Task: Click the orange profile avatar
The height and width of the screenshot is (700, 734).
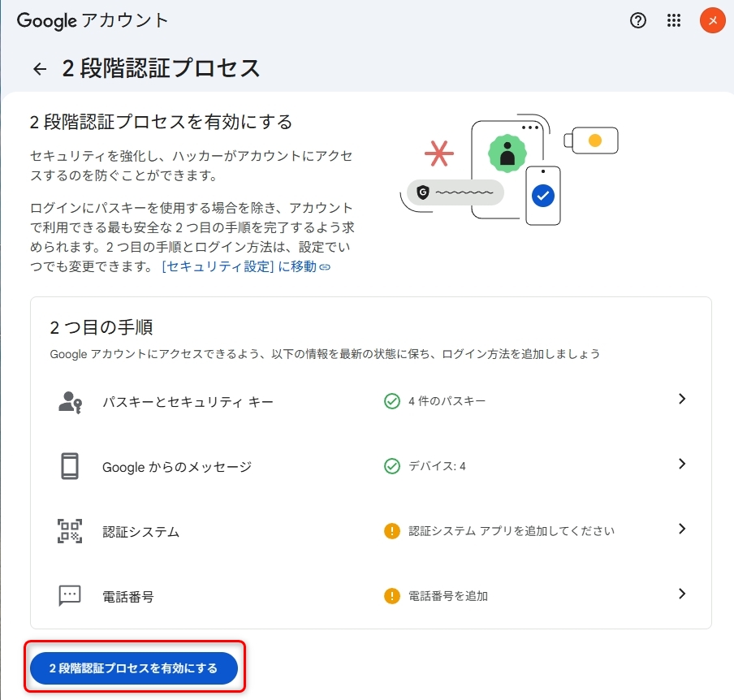Action: pyautogui.click(x=712, y=20)
